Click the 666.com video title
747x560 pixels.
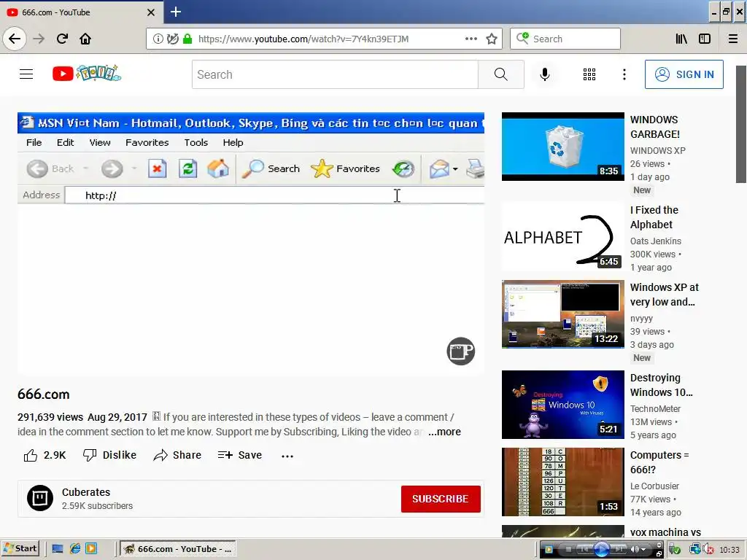(x=43, y=394)
